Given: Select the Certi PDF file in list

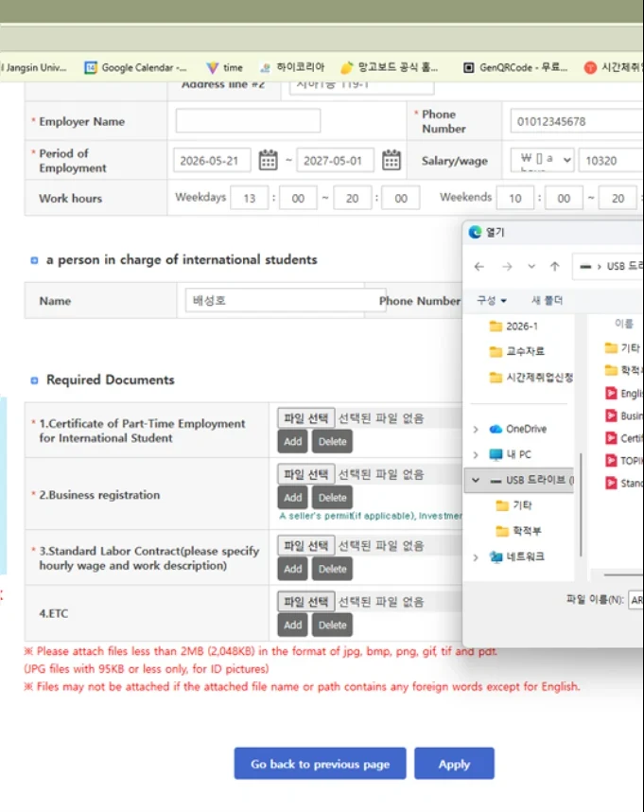Looking at the screenshot, I should click(624, 438).
